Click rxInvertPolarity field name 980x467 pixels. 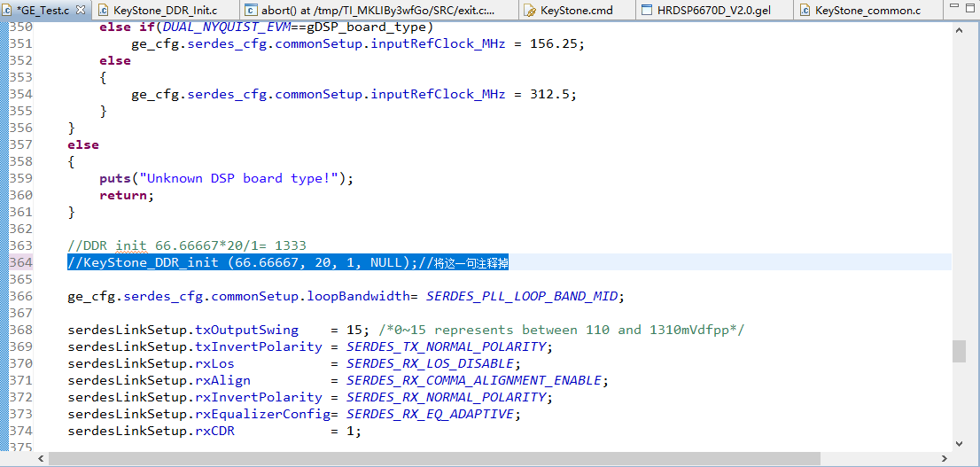[259, 397]
